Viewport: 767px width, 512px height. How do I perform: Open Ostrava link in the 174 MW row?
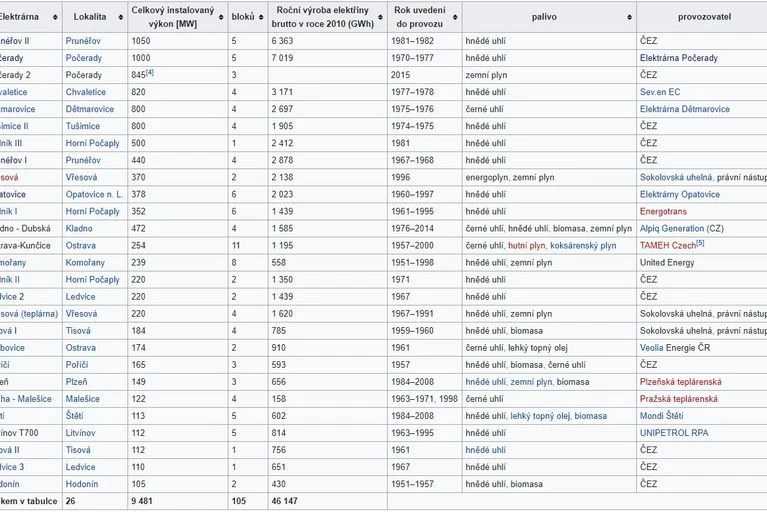[x=81, y=348]
